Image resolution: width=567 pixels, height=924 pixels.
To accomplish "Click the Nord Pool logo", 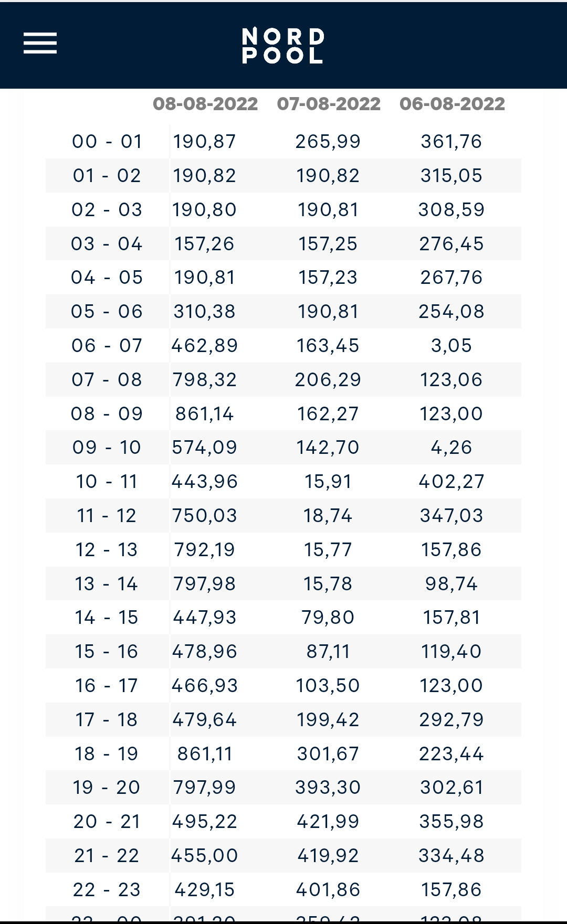I will coord(283,46).
